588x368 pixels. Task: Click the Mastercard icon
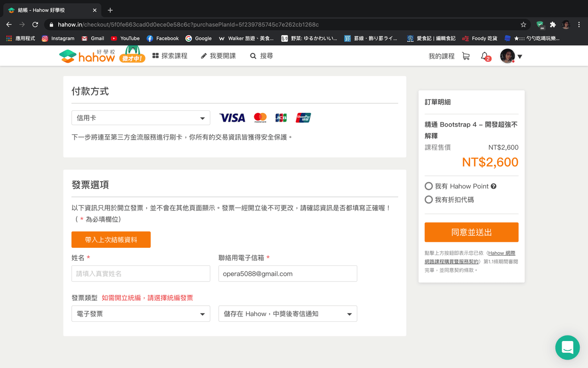[260, 118]
